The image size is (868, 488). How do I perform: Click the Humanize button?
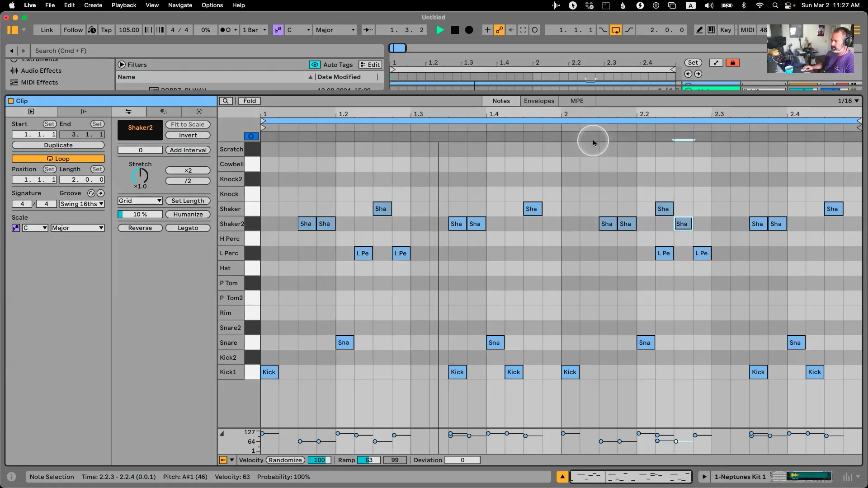pos(188,214)
